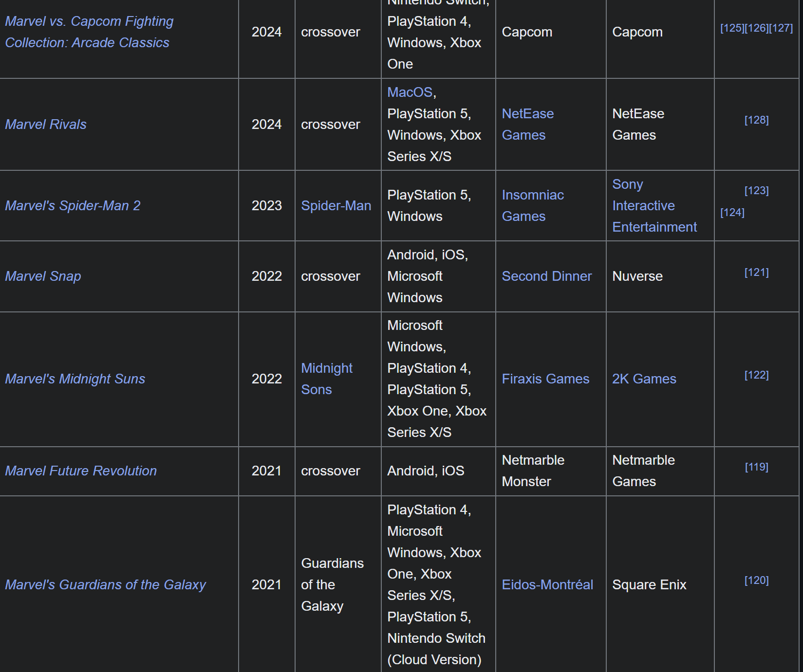Select Midnight Suns platforms cell
This screenshot has width=803, height=672.
438,379
